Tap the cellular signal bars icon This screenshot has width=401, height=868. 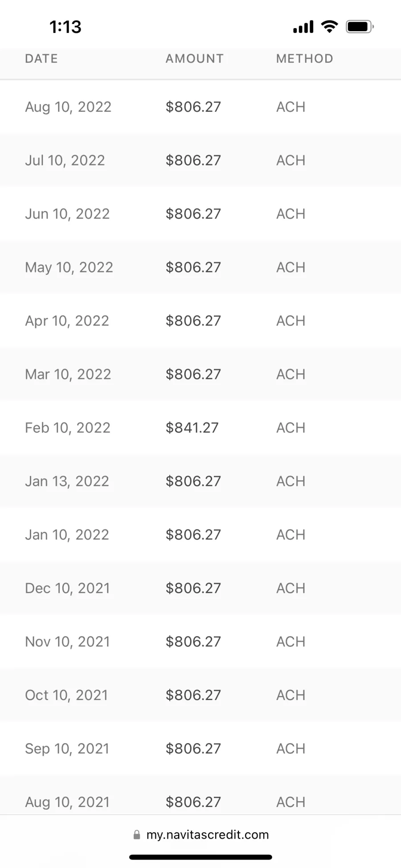click(303, 27)
